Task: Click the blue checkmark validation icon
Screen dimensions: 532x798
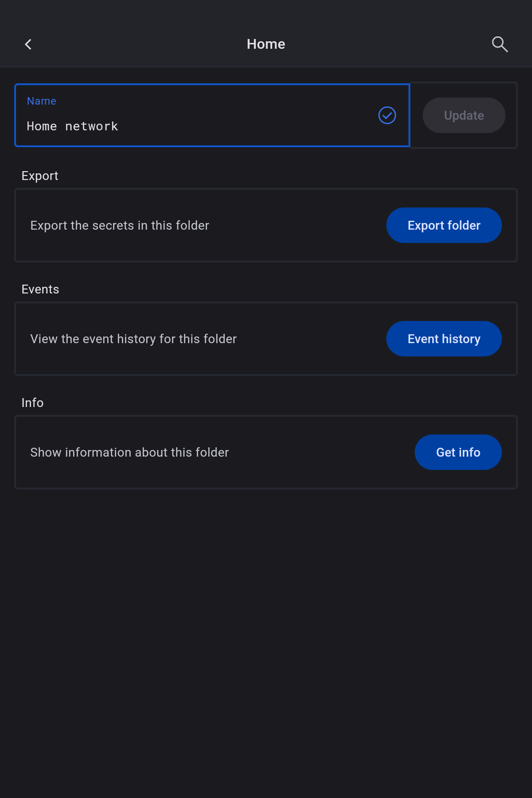Action: pos(387,115)
